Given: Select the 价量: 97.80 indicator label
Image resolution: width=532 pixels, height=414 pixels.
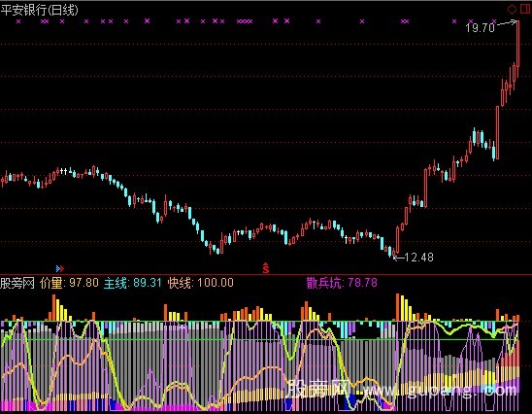Looking at the screenshot, I should (69, 283).
